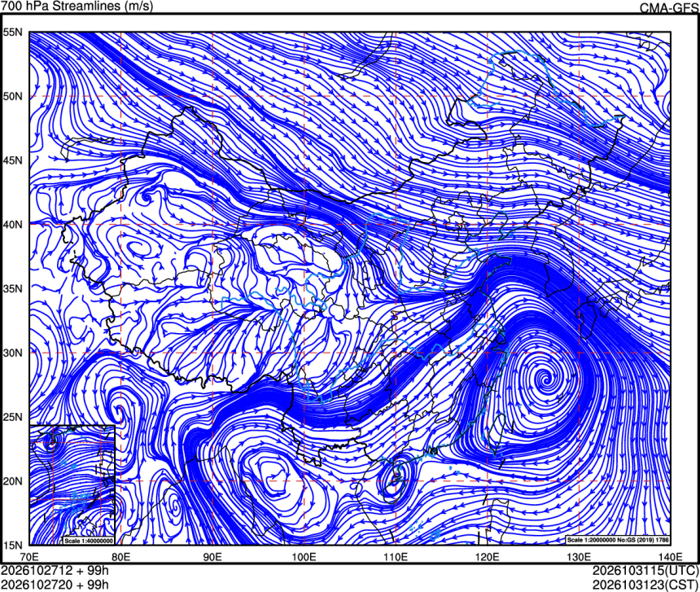This screenshot has height=592, width=700.
Task: Click the 140E longitude label
Action: point(670,557)
